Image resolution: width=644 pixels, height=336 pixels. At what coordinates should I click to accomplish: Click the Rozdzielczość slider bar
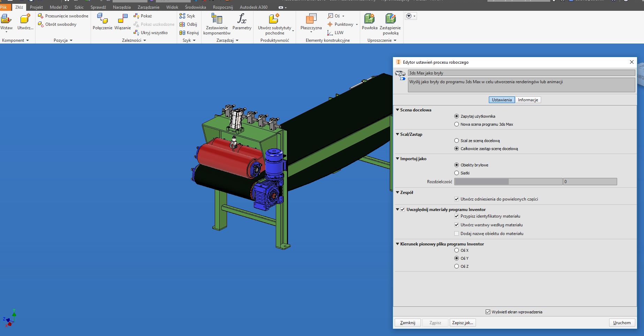508,182
